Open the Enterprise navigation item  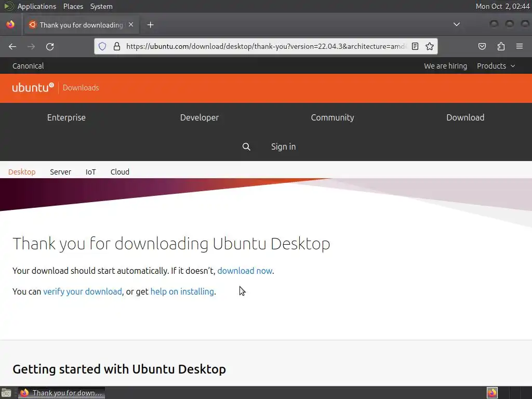pyautogui.click(x=66, y=117)
